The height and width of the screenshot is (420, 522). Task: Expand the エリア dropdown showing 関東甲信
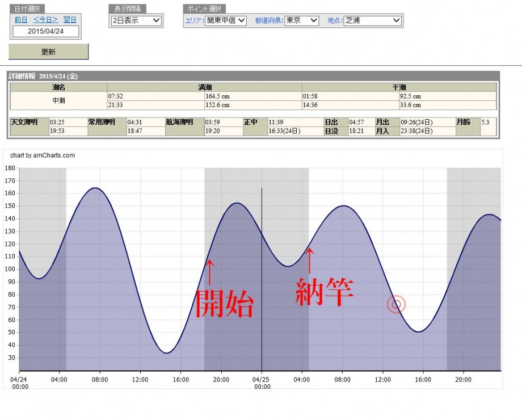pyautogui.click(x=225, y=20)
